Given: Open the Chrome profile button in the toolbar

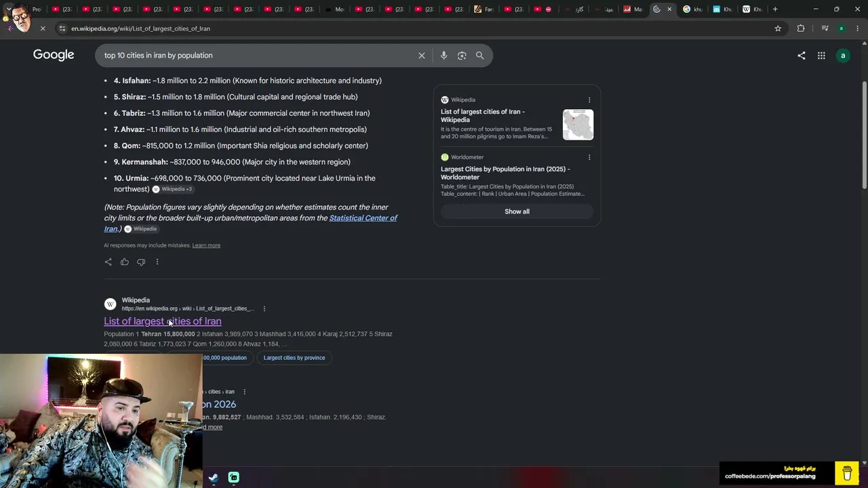Looking at the screenshot, I should [x=841, y=28].
